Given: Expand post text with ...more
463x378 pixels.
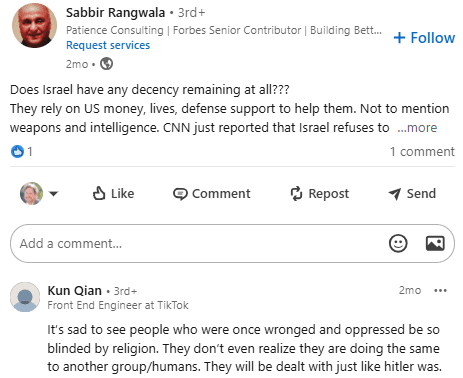Looking at the screenshot, I should coord(417,127).
